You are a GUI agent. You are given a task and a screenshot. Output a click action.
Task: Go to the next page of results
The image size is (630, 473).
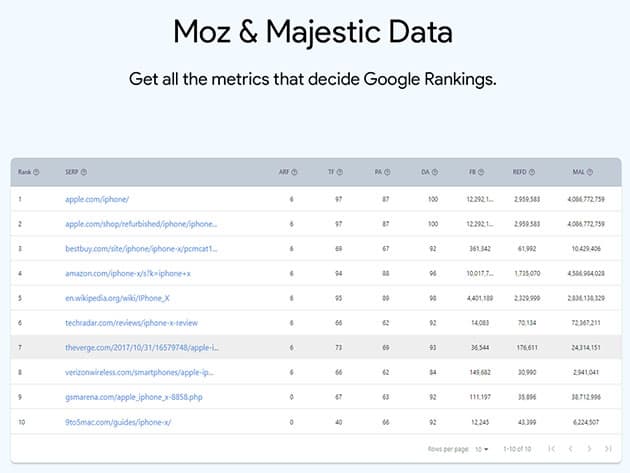click(x=587, y=449)
